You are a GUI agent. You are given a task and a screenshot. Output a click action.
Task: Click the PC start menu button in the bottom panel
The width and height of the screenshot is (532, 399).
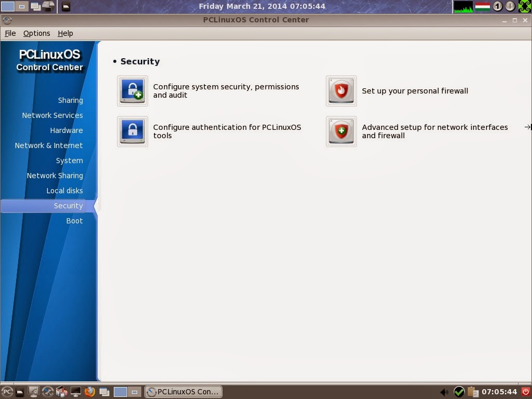(7, 392)
